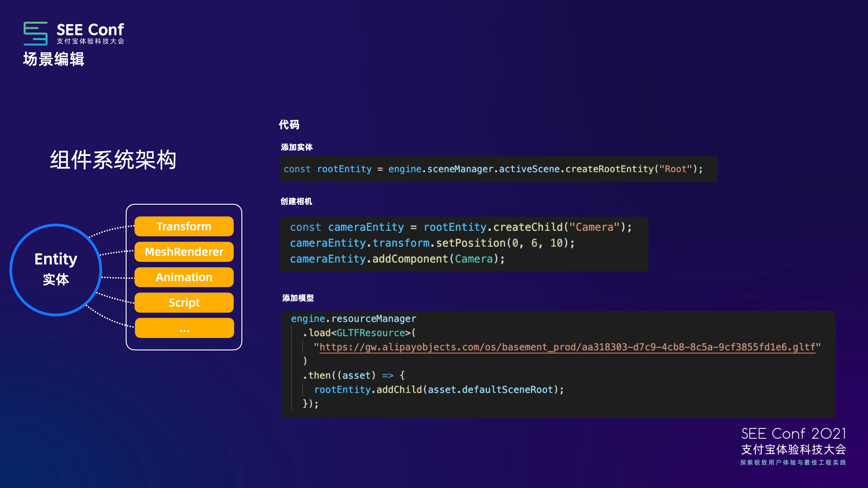Select the Script component box

click(184, 303)
